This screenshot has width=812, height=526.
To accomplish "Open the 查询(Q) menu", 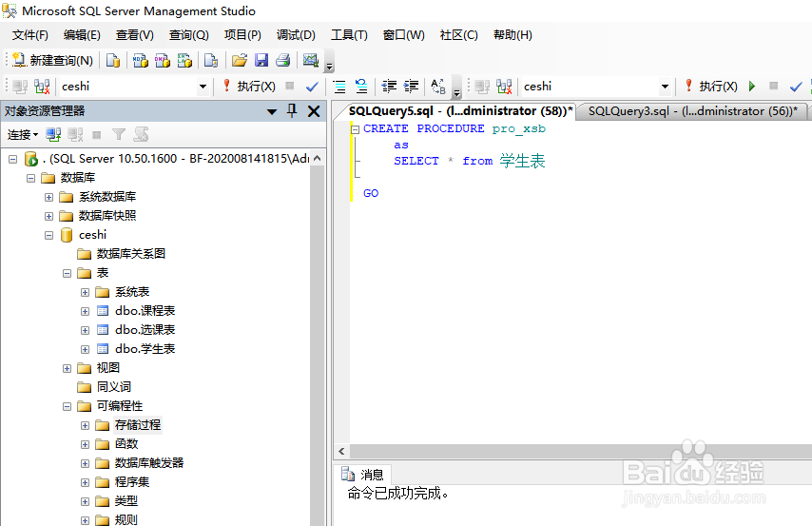I will (x=189, y=35).
